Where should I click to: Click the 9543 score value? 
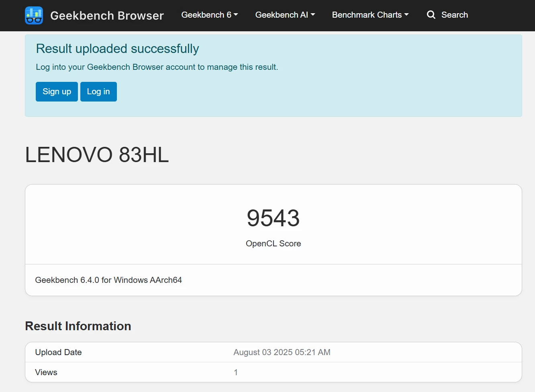click(274, 218)
